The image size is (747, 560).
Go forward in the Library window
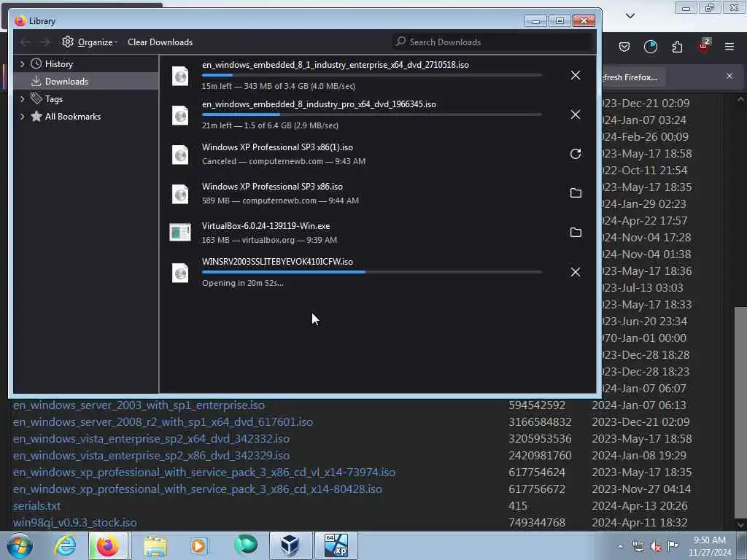(x=44, y=42)
